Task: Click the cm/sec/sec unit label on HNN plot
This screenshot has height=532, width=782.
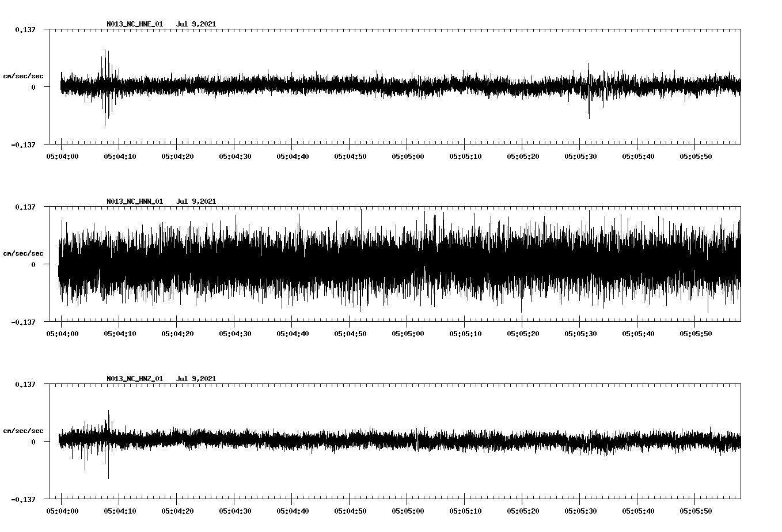Action: [x=24, y=253]
